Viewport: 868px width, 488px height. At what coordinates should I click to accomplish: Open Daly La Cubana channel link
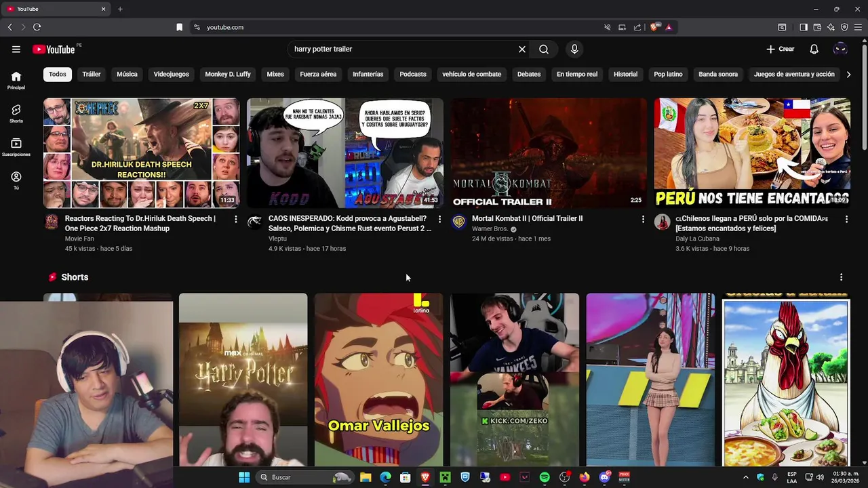tap(697, 239)
